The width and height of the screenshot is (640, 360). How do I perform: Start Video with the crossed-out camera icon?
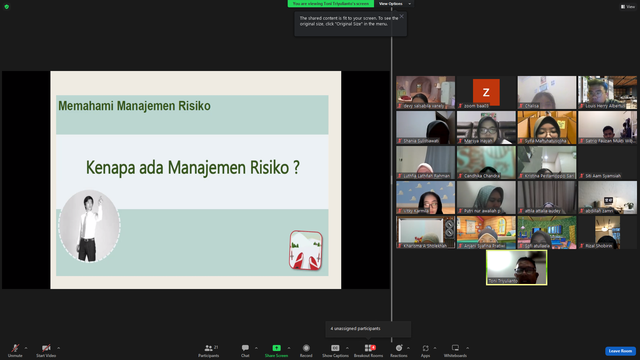coord(46,350)
